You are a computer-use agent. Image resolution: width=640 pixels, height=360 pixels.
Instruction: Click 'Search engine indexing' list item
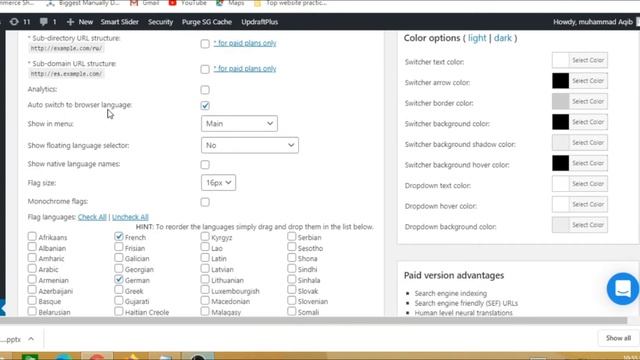451,293
